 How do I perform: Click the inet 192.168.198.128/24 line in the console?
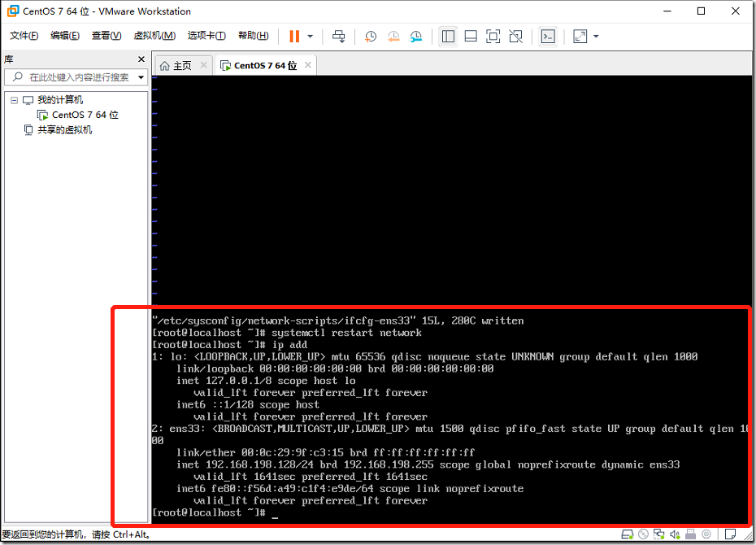point(428,465)
